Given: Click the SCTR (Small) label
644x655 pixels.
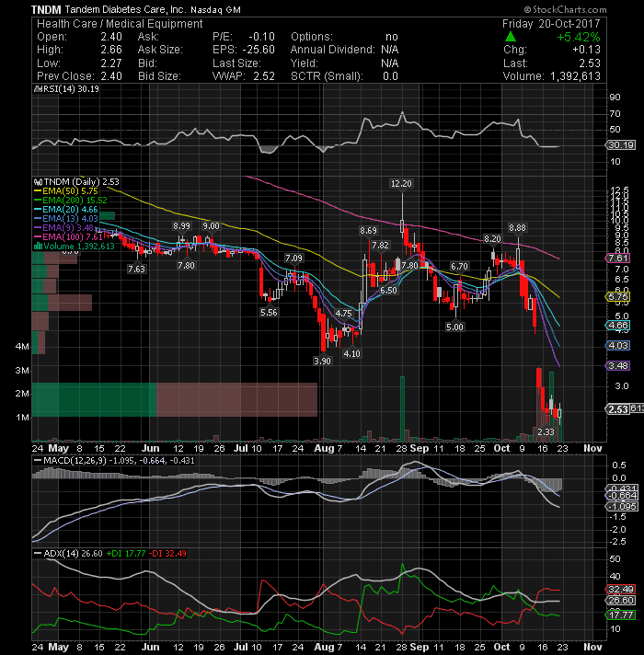Looking at the screenshot, I should 327,76.
